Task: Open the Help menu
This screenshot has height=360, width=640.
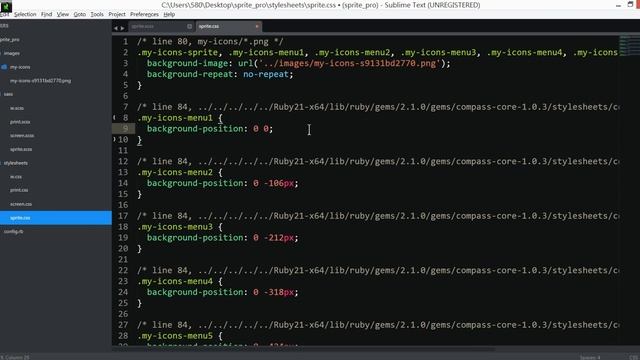Action: click(x=169, y=14)
